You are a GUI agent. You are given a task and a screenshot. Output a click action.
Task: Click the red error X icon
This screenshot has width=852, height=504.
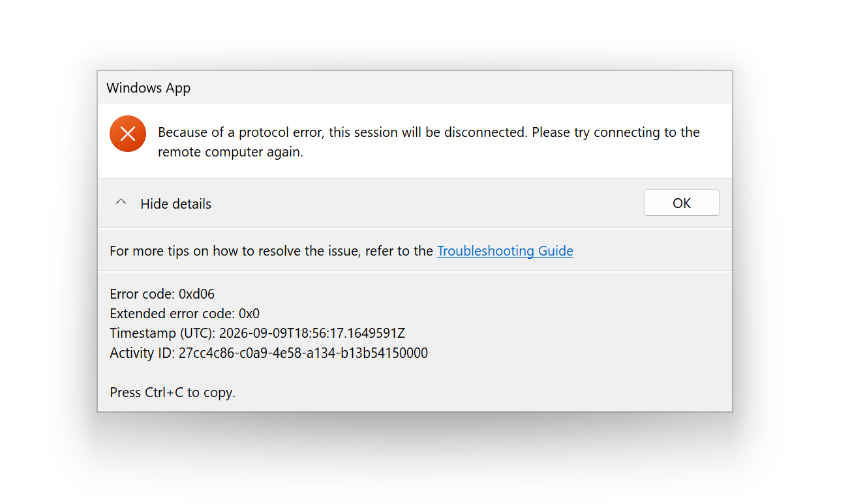point(128,134)
